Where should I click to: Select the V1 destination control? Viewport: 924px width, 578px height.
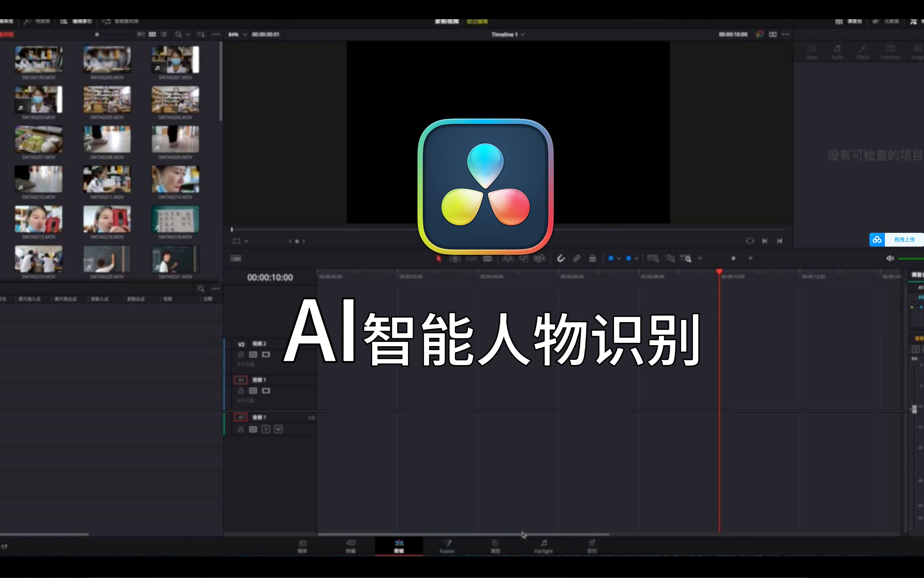click(241, 380)
